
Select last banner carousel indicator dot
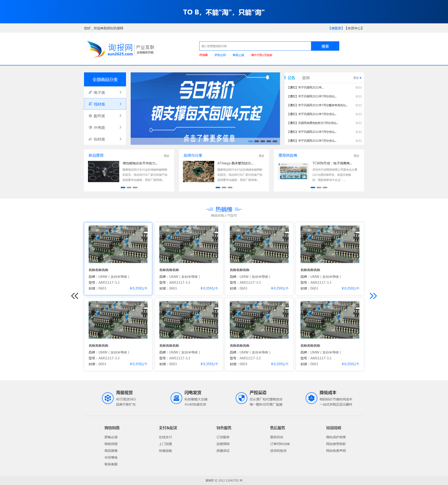(x=275, y=141)
